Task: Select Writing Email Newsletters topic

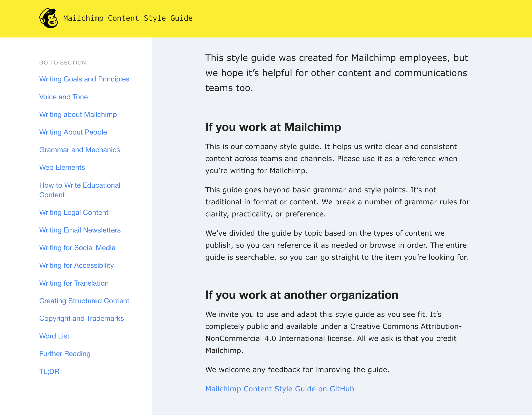Action: [80, 230]
